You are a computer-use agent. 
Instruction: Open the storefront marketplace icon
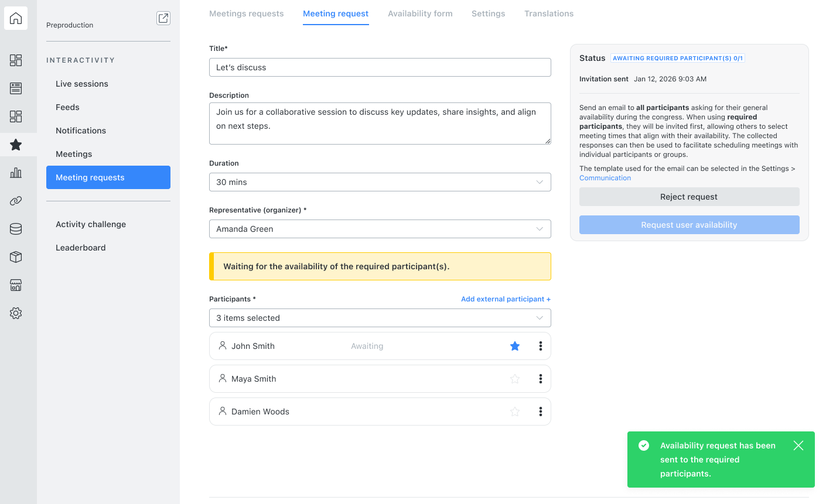click(x=16, y=285)
